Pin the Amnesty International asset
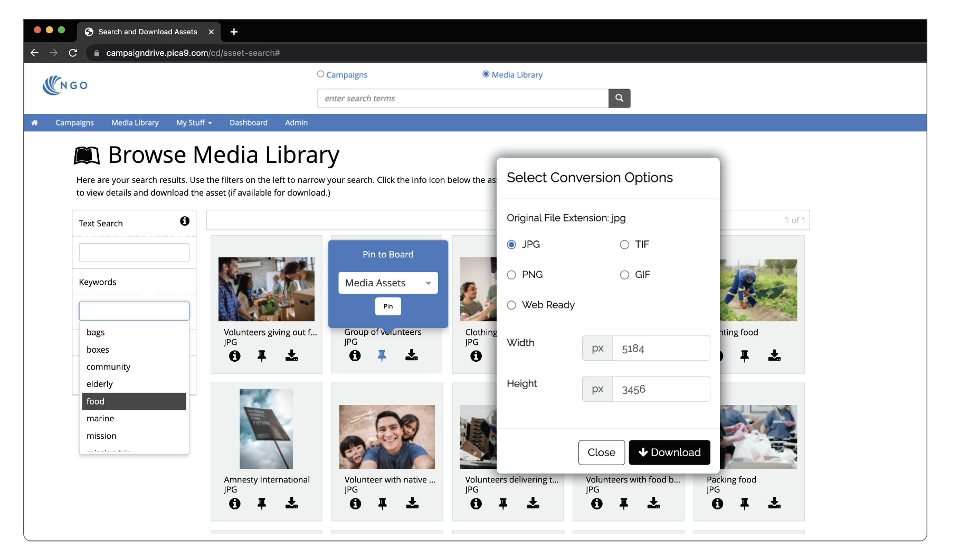Screen dimensions: 969x560 tap(262, 504)
